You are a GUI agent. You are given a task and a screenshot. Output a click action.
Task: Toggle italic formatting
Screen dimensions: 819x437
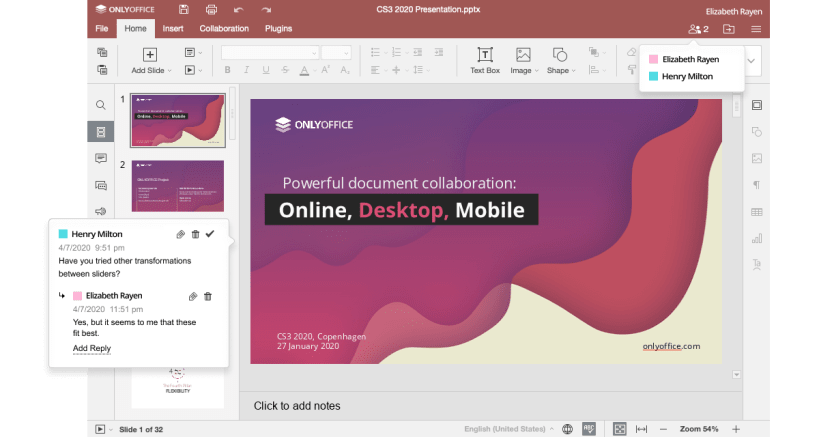coord(247,70)
